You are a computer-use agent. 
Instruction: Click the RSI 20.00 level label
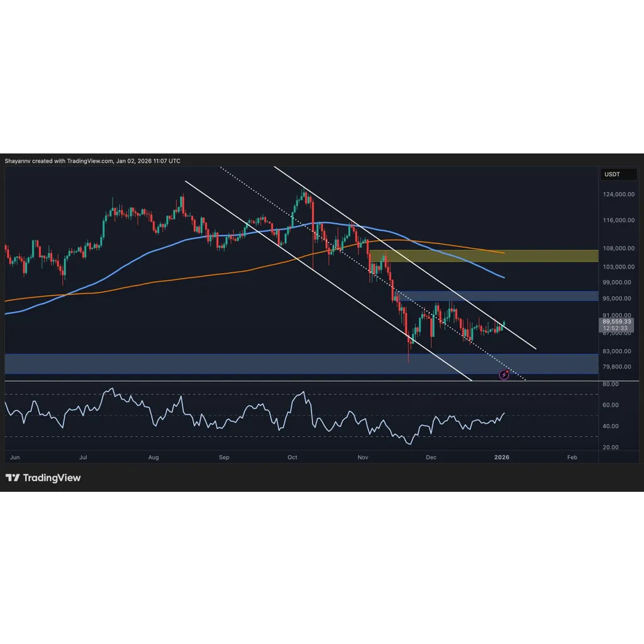[x=610, y=447]
